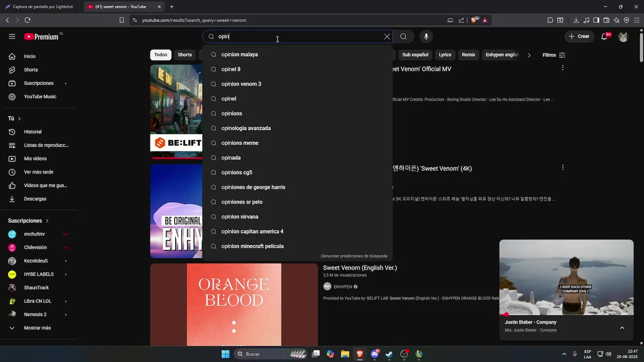Select the Shorts filter chip
This screenshot has height=362, width=644.
[x=185, y=55]
